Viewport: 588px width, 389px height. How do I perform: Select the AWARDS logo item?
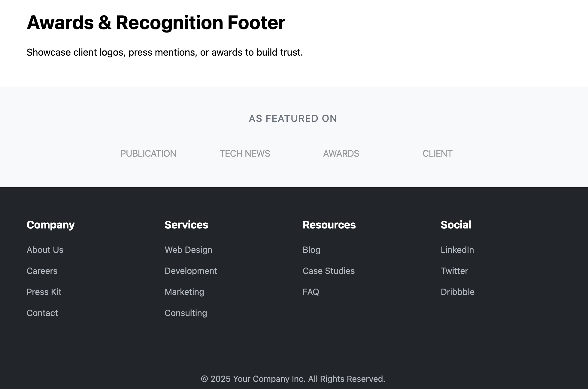[x=341, y=154]
